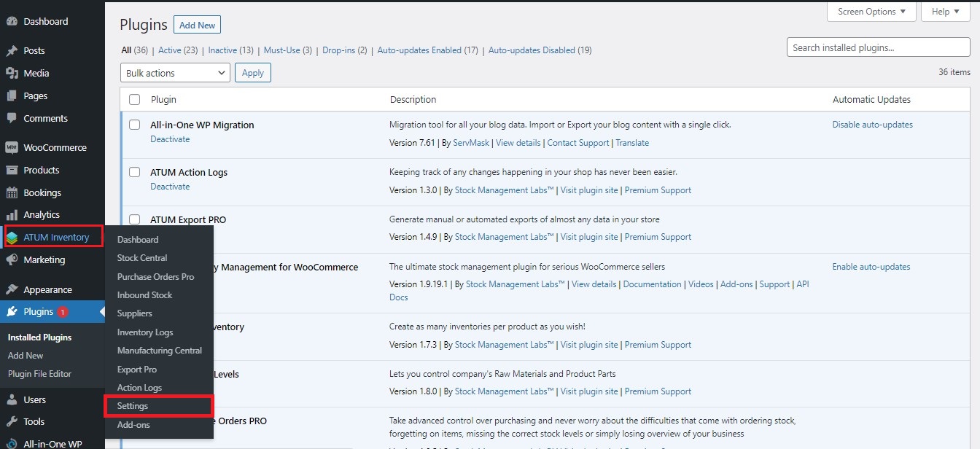
Task: Check the All-in-One WP Migration plugin checkbox
Action: 134,125
